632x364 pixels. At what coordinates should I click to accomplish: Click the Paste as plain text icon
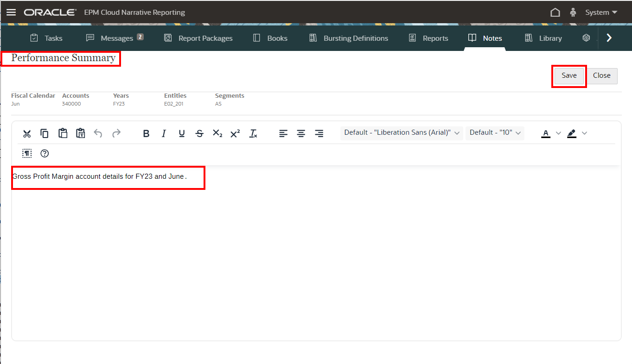pos(80,133)
